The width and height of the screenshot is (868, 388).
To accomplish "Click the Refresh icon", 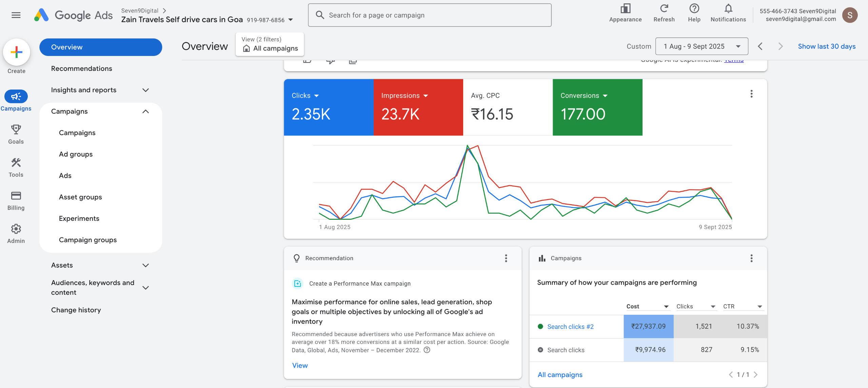I will coord(664,9).
